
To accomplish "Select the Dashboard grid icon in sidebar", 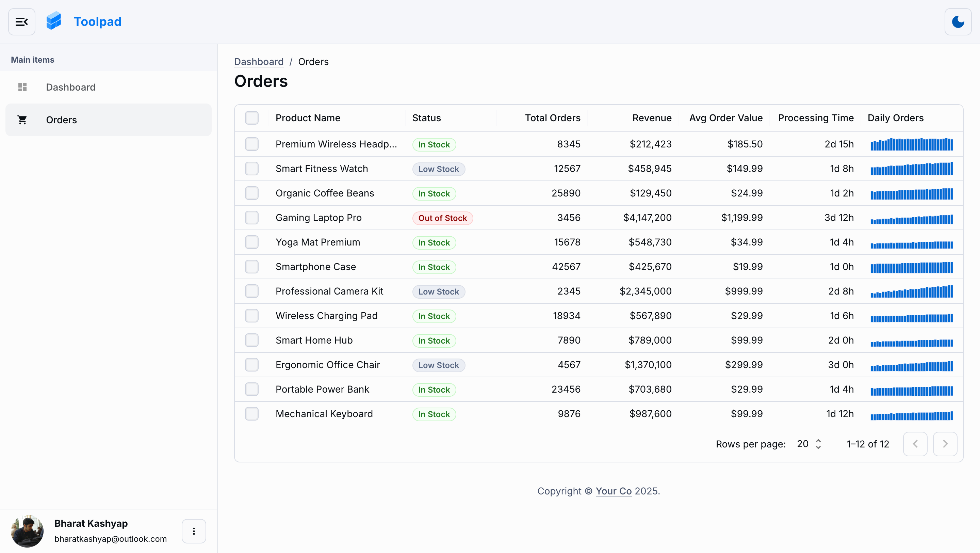I will [22, 87].
